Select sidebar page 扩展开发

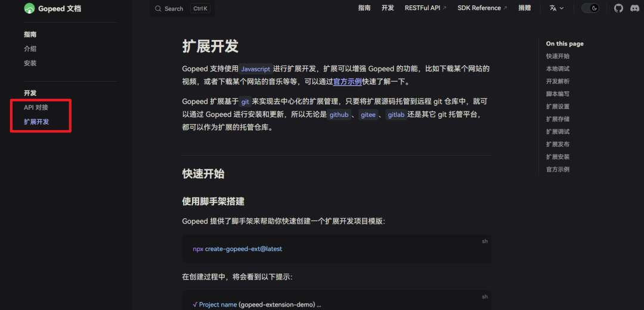(x=36, y=122)
